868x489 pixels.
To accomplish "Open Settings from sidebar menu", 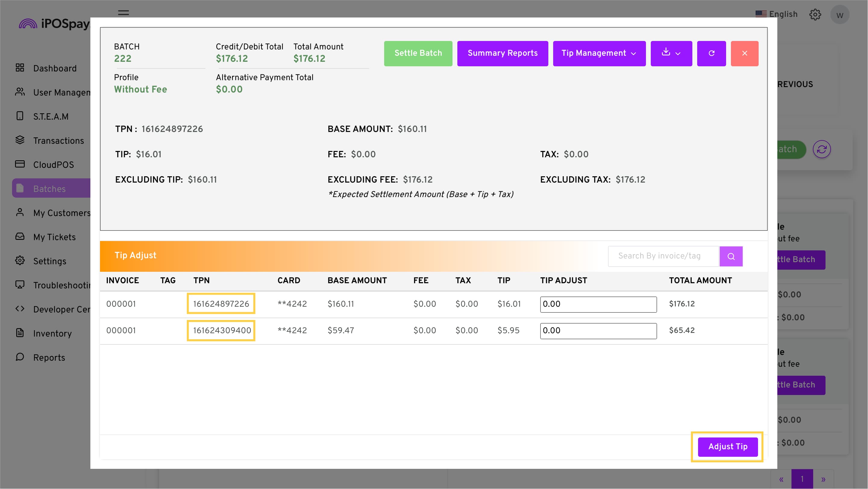I will tap(50, 261).
